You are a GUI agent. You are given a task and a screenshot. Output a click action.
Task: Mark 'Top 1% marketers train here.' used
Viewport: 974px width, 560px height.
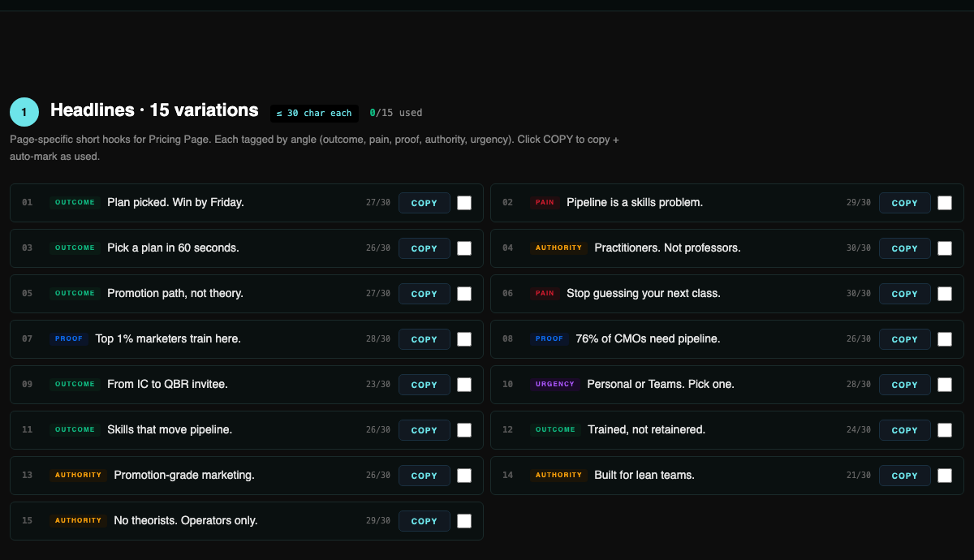pos(464,339)
